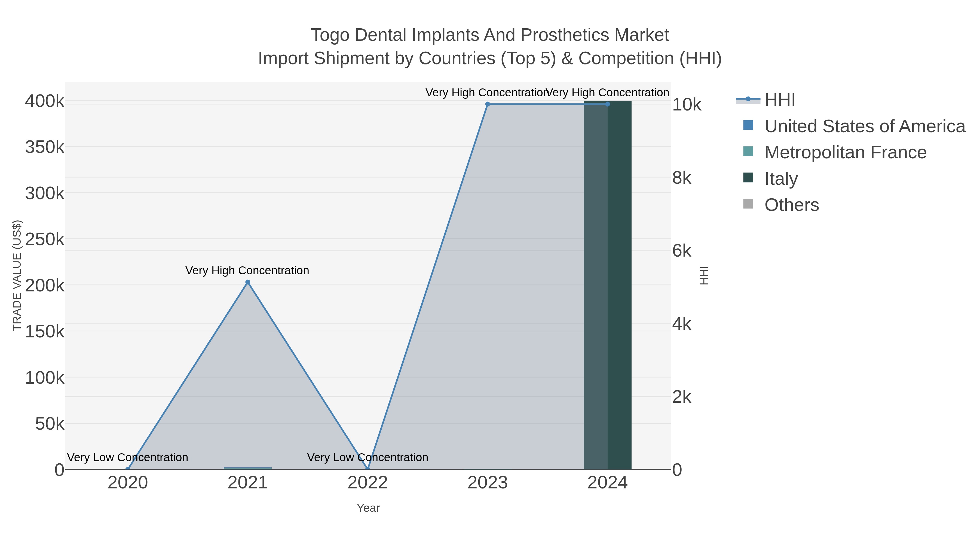Click the 200k y-axis tick label
Screen dimensions: 980x551
click(x=45, y=286)
